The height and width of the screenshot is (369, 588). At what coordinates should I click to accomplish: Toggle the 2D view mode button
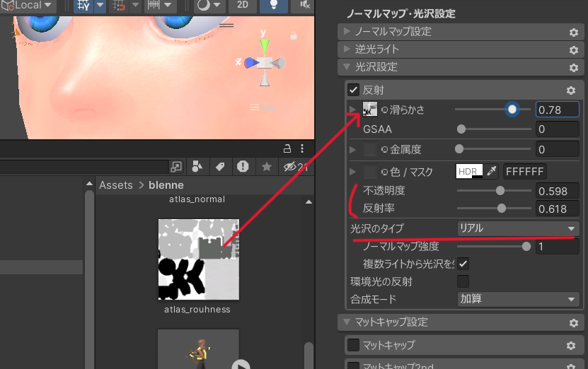pos(242,5)
